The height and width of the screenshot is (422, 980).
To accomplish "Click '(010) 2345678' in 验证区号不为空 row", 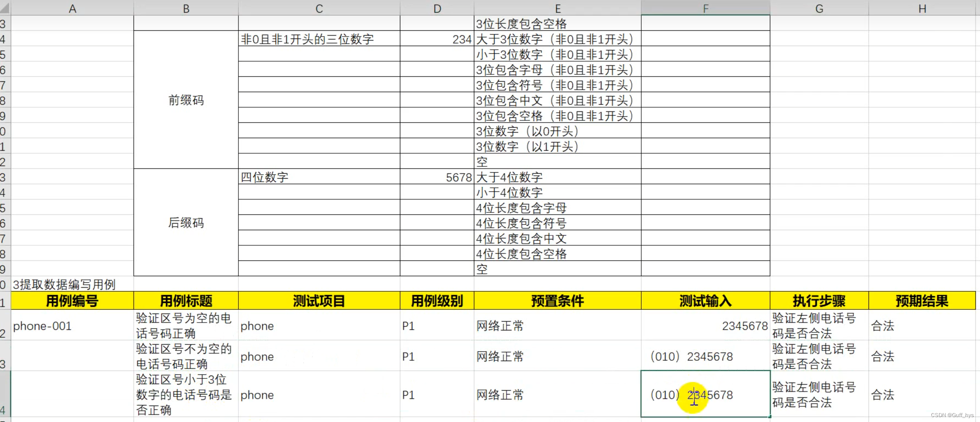I will coord(705,356).
